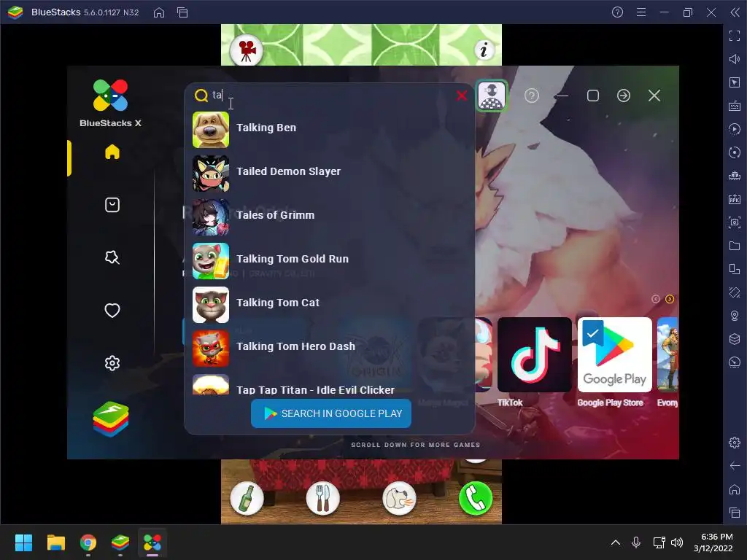Open the discover games icon in sidebar
747x560 pixels.
pos(112,257)
